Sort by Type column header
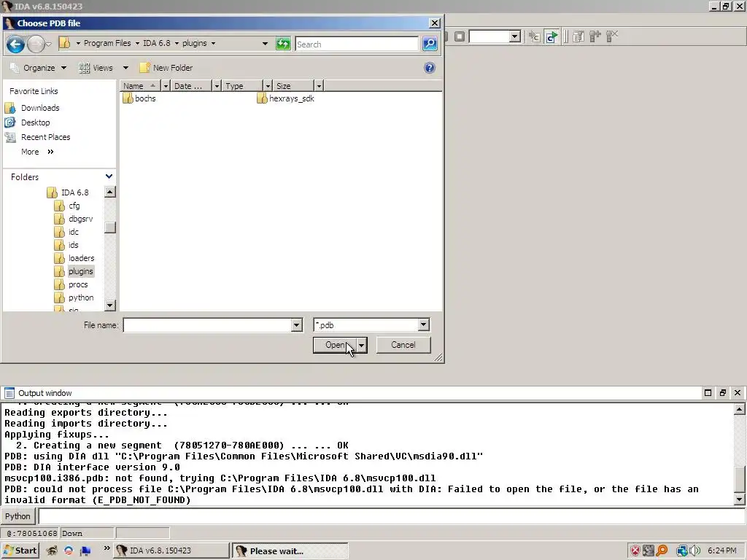The height and width of the screenshot is (560, 747). click(x=243, y=86)
